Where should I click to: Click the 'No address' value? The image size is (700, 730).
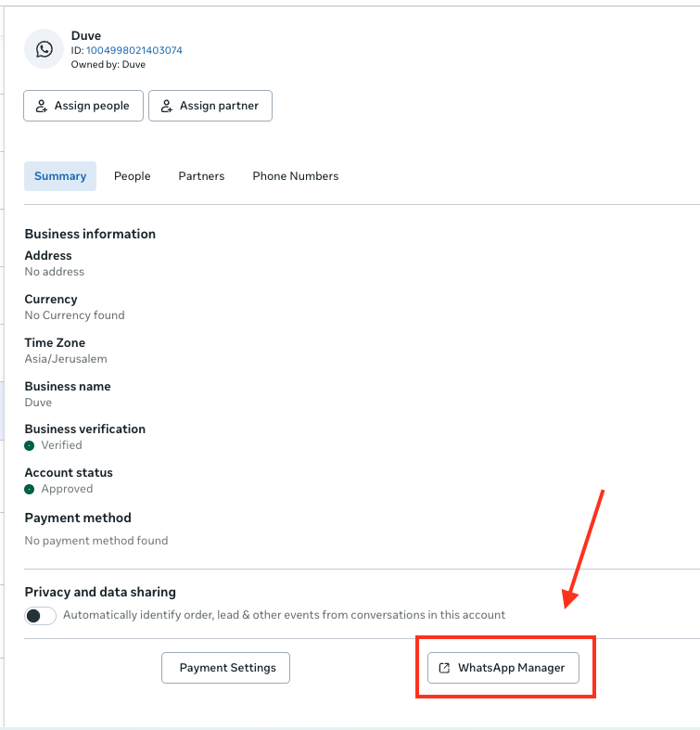tap(54, 272)
